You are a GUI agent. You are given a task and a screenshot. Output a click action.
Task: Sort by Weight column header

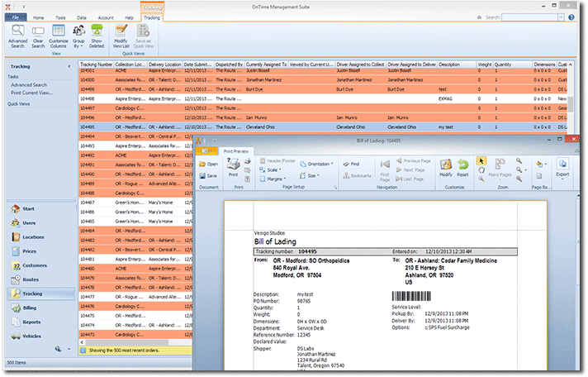pos(485,64)
